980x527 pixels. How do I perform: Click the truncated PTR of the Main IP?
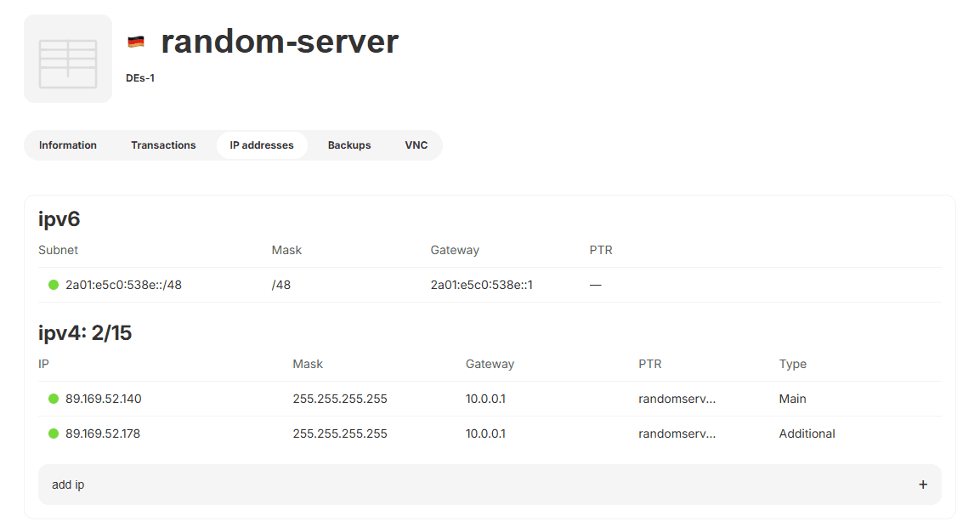point(677,399)
